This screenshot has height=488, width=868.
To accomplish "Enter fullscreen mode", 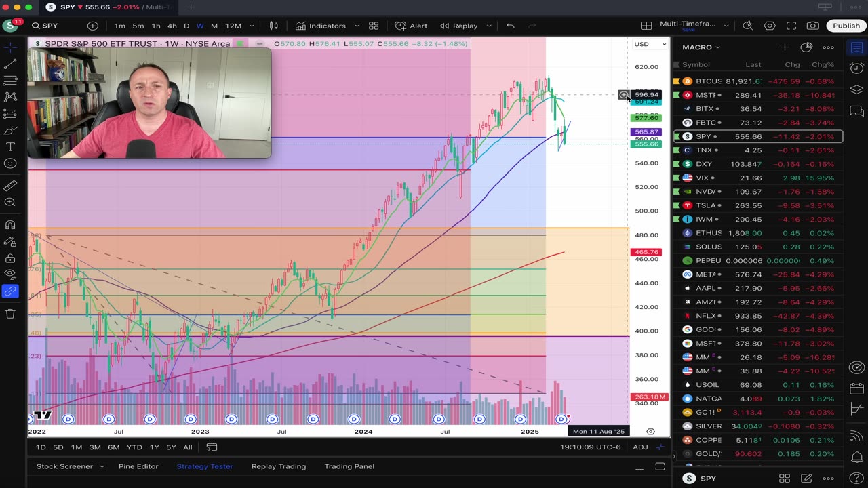I will 791,26.
